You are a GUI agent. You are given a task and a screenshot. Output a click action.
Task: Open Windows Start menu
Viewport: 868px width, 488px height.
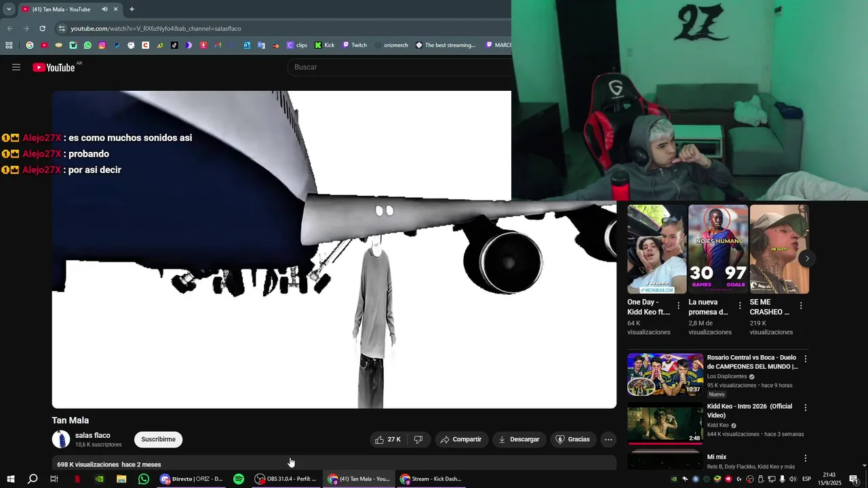(10, 479)
